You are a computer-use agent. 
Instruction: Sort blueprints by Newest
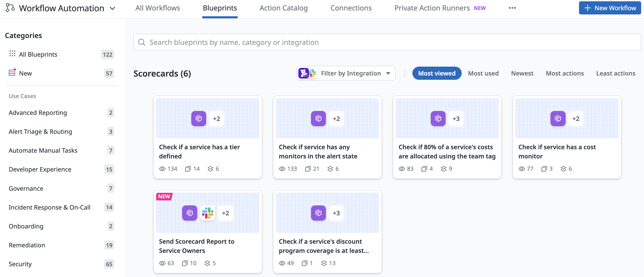(522, 73)
